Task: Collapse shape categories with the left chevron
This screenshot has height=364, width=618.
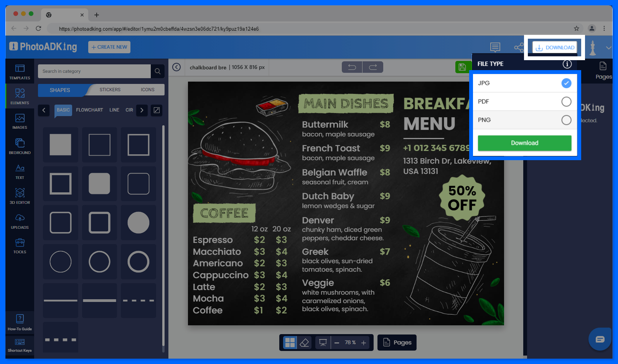Action: coord(44,110)
